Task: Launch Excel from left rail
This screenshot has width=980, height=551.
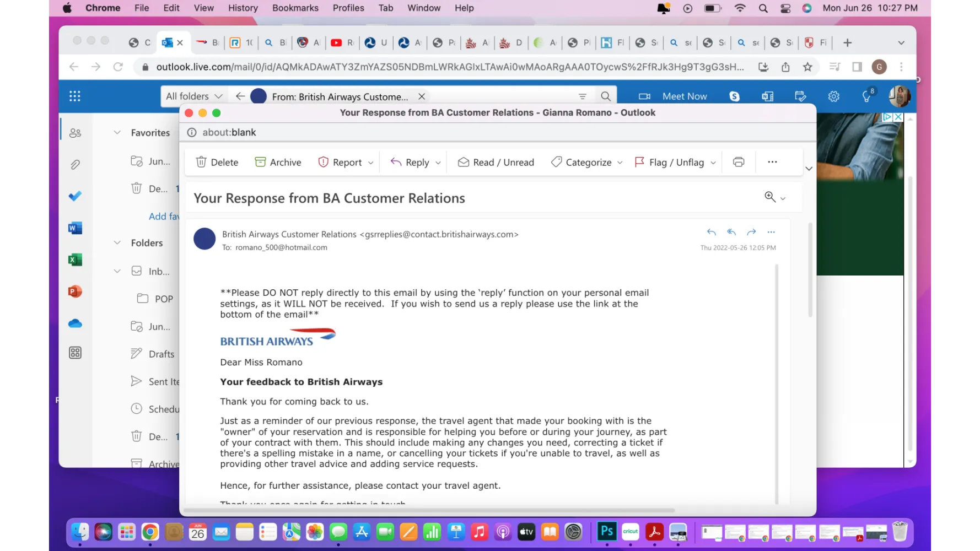Action: [x=75, y=260]
